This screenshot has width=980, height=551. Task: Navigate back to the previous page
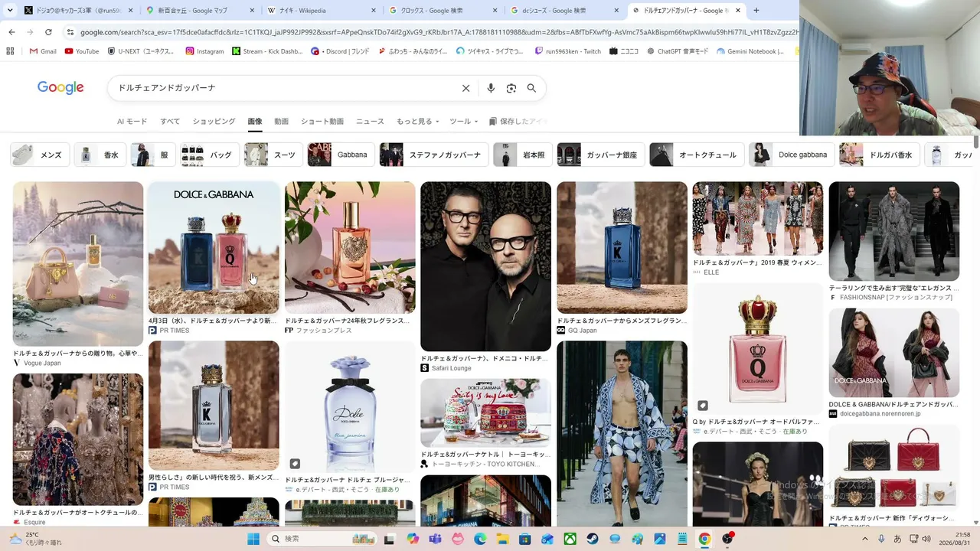(x=11, y=32)
